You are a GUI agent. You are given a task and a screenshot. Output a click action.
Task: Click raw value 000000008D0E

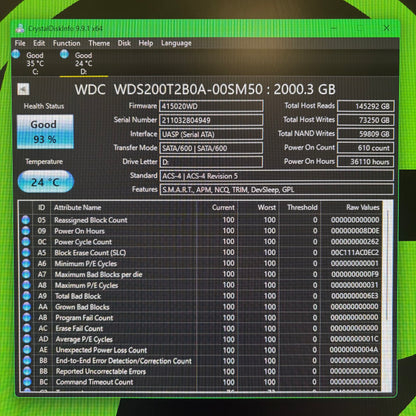point(355,231)
